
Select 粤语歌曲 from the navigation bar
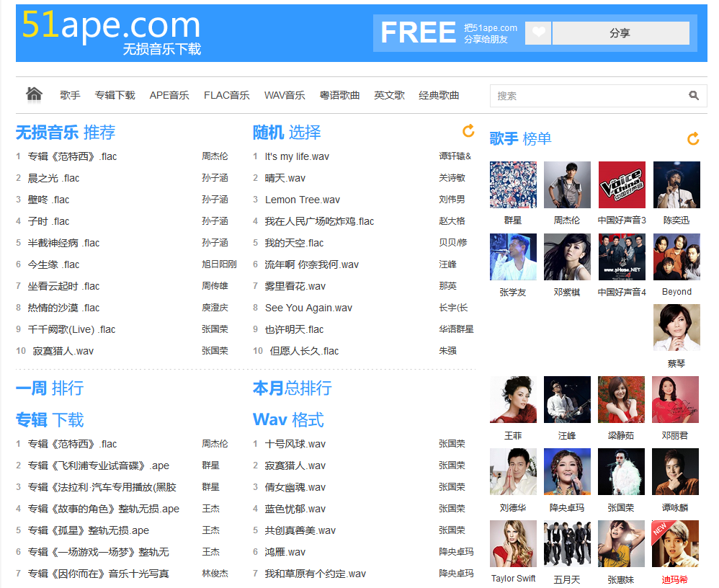pyautogui.click(x=339, y=94)
